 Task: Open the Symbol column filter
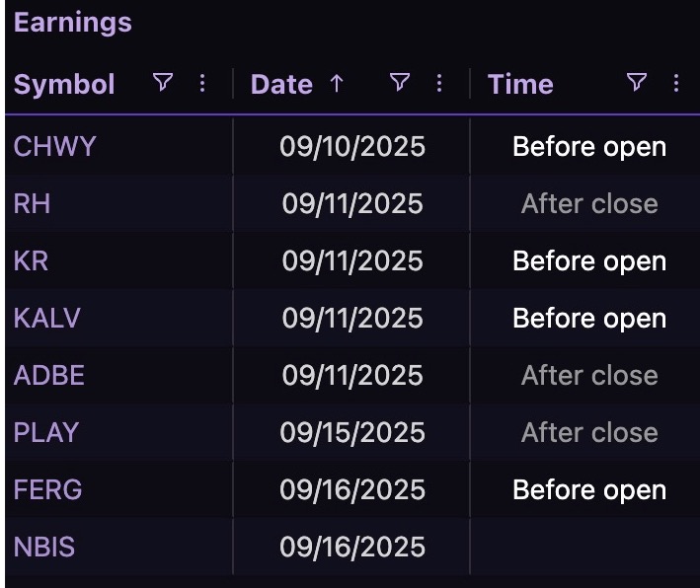[163, 83]
